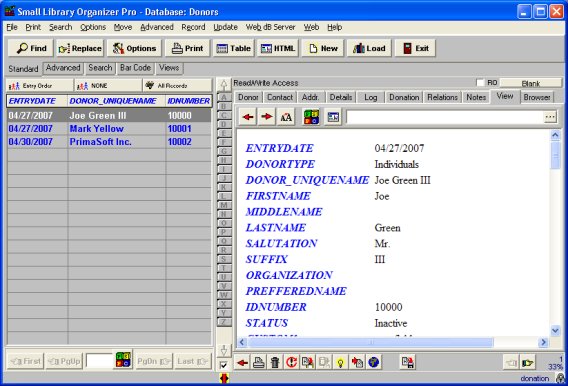The height and width of the screenshot is (386, 568).
Task: Click the blue layout icon beside view field
Action: [x=333, y=117]
